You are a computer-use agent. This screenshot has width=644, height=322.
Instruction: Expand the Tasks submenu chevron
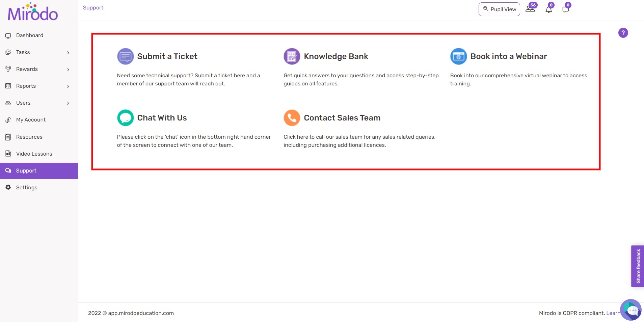68,53
